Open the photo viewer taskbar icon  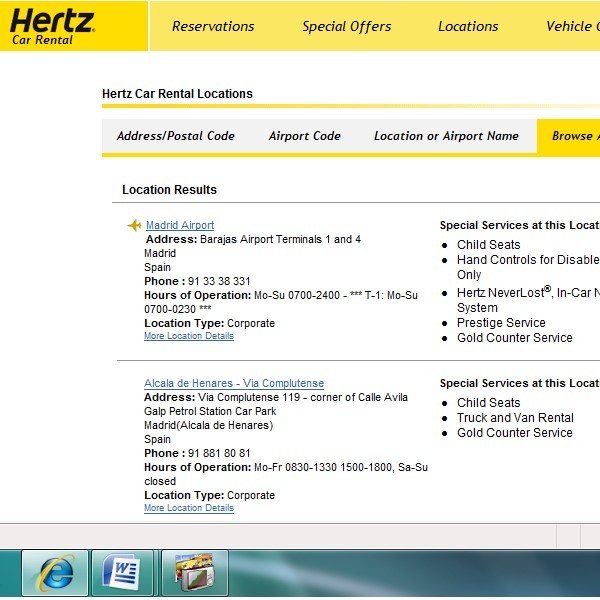pos(195,572)
